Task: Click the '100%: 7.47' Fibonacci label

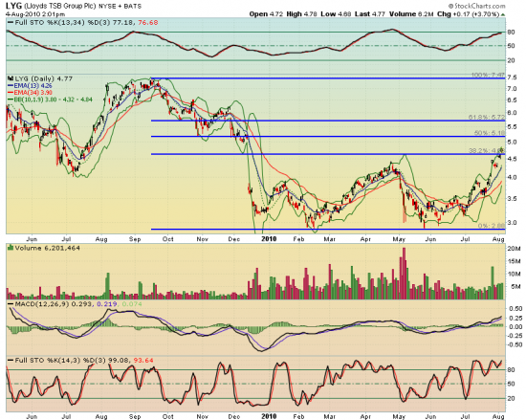Action: pos(488,75)
